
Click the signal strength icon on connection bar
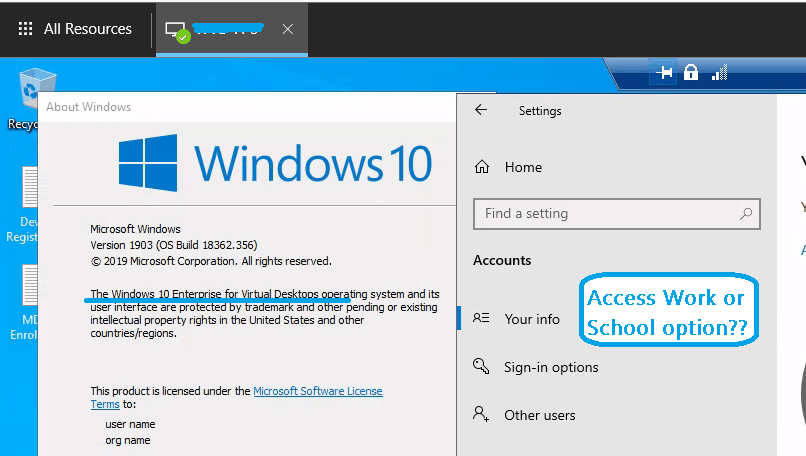pyautogui.click(x=720, y=72)
